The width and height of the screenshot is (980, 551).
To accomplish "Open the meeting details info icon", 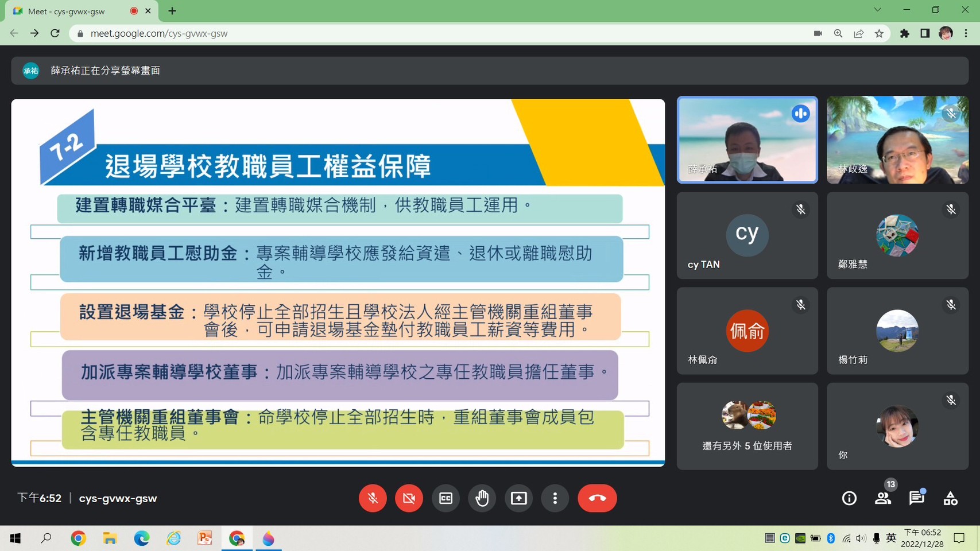I will 849,498.
